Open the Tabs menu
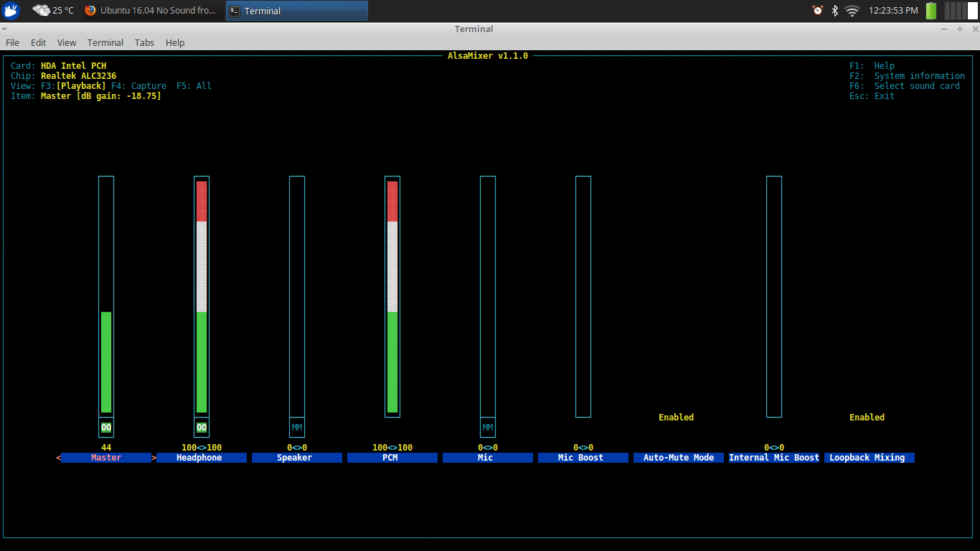 point(144,42)
